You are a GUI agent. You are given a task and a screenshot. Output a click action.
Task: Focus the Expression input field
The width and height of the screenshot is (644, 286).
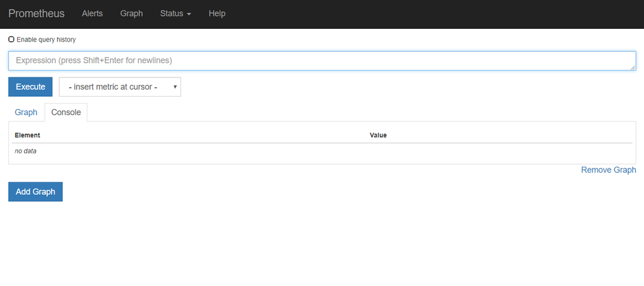click(x=323, y=61)
